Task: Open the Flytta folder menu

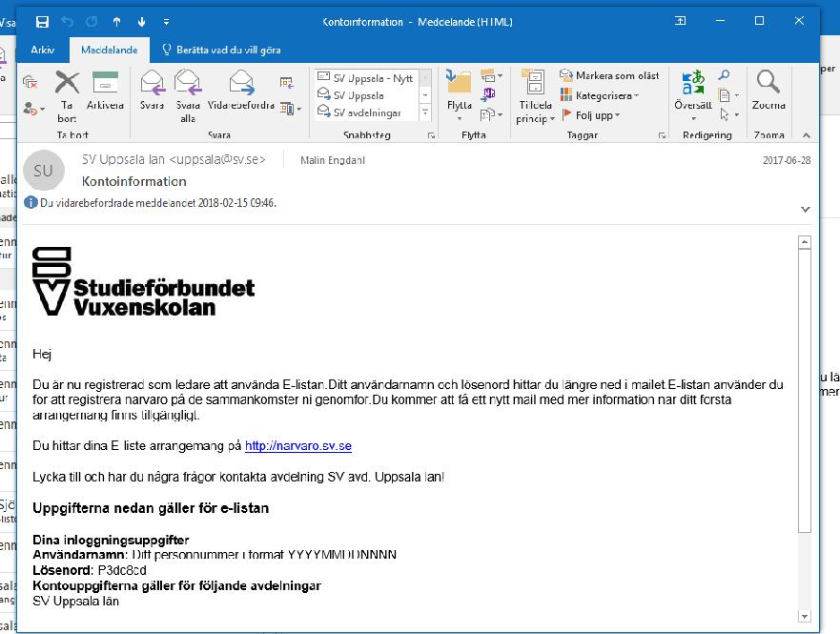Action: [460, 95]
